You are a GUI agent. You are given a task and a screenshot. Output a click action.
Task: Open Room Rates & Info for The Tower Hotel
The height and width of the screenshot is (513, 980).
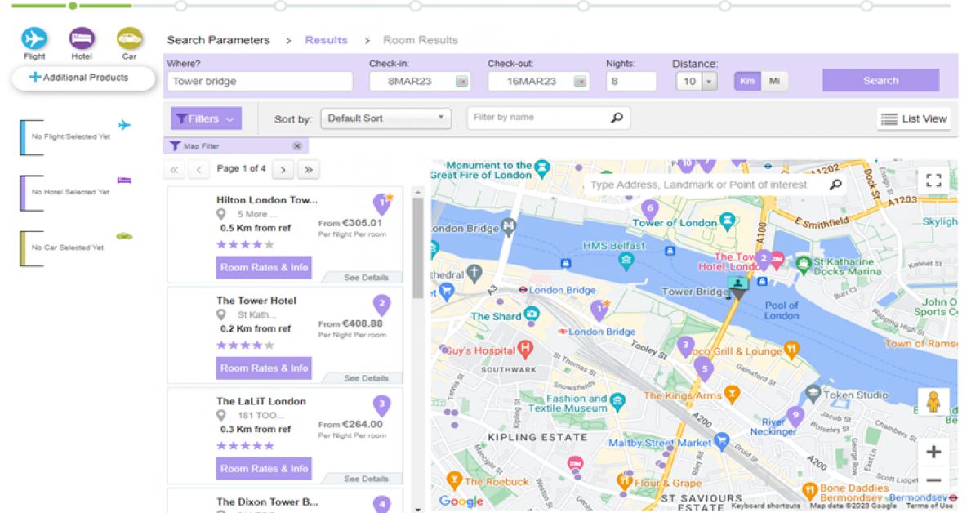[264, 368]
